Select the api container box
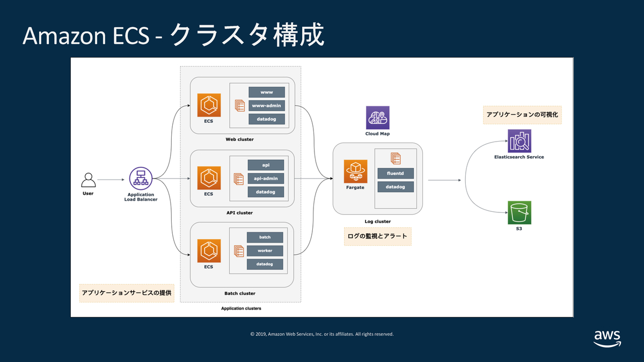Image resolution: width=644 pixels, height=362 pixels. [265, 165]
